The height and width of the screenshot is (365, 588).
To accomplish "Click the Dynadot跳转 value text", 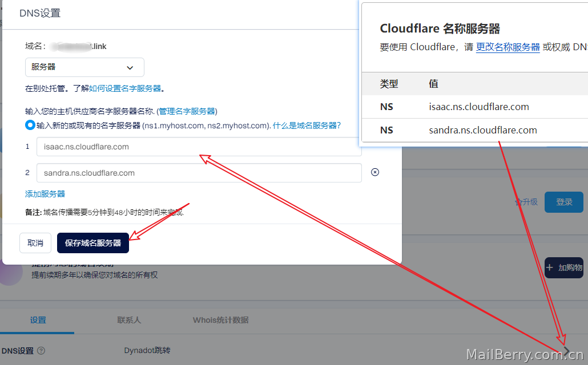I will click(147, 350).
